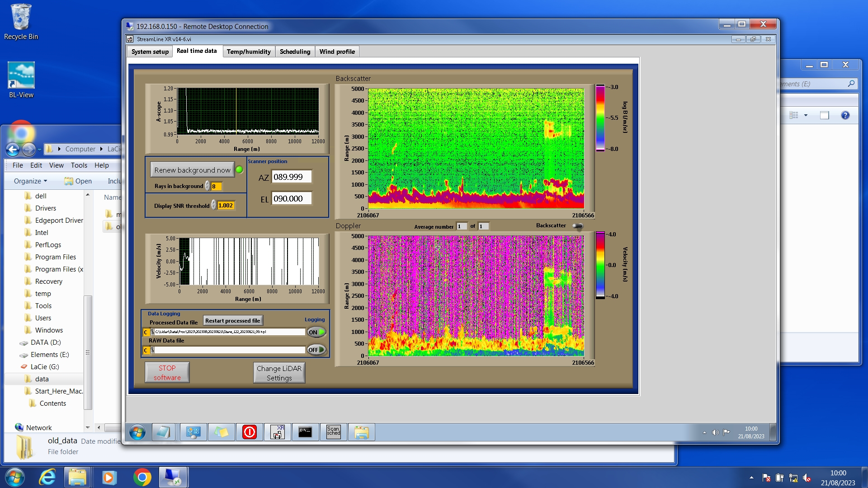
Task: Open the Organize dropdown in Explorer
Action: click(30, 181)
